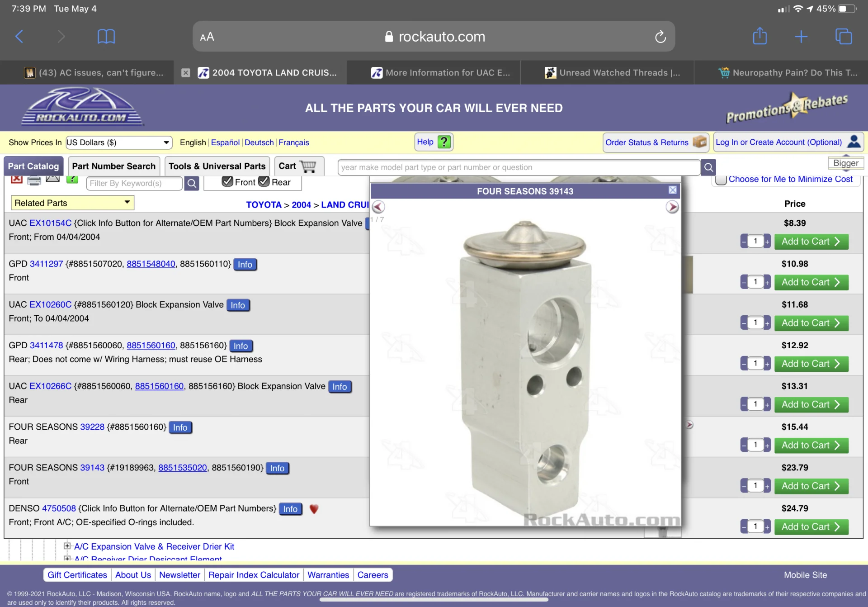Tap the AA reader text size button
Viewport: 868px width, 607px height.
coord(207,37)
